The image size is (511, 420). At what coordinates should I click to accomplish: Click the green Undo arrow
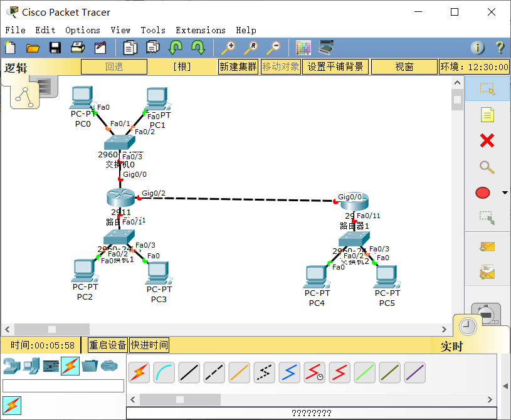point(176,48)
